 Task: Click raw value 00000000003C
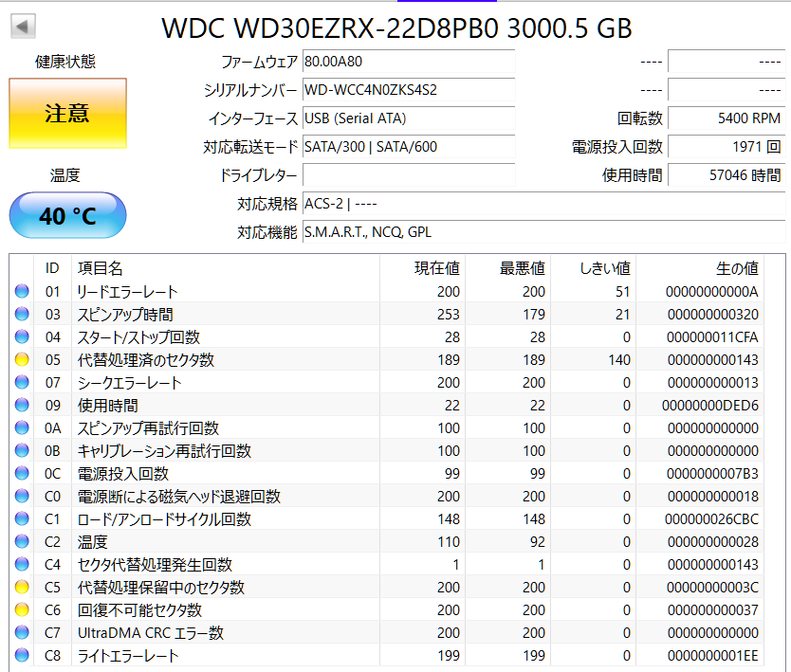click(x=712, y=588)
